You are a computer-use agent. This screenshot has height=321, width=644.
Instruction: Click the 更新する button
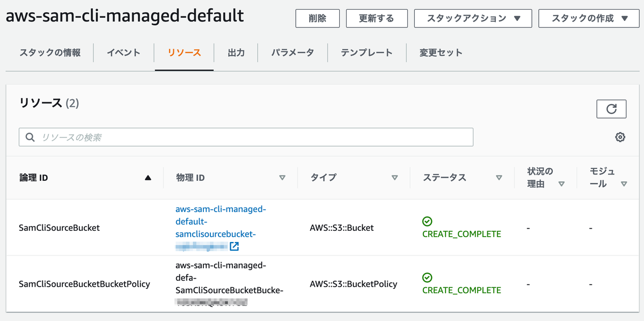(x=375, y=18)
